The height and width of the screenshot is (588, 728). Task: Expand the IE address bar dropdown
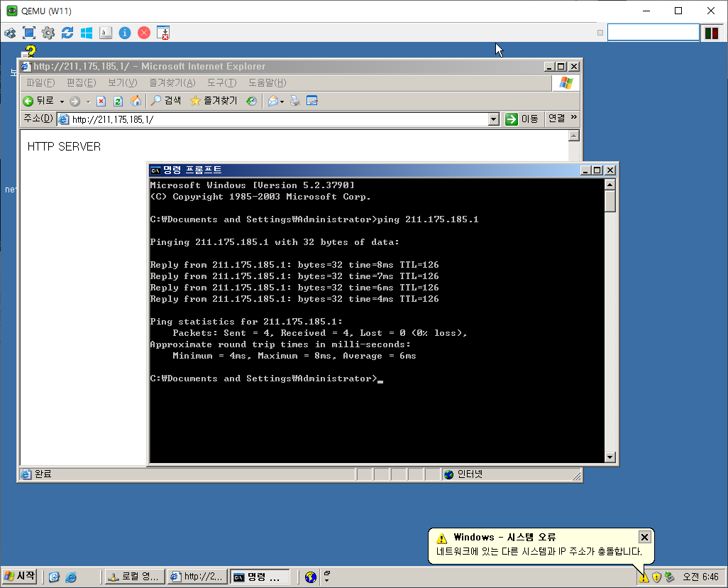pyautogui.click(x=494, y=119)
